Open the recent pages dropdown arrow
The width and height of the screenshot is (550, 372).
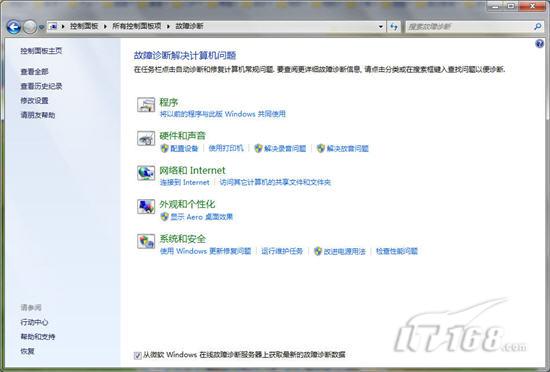coord(41,27)
